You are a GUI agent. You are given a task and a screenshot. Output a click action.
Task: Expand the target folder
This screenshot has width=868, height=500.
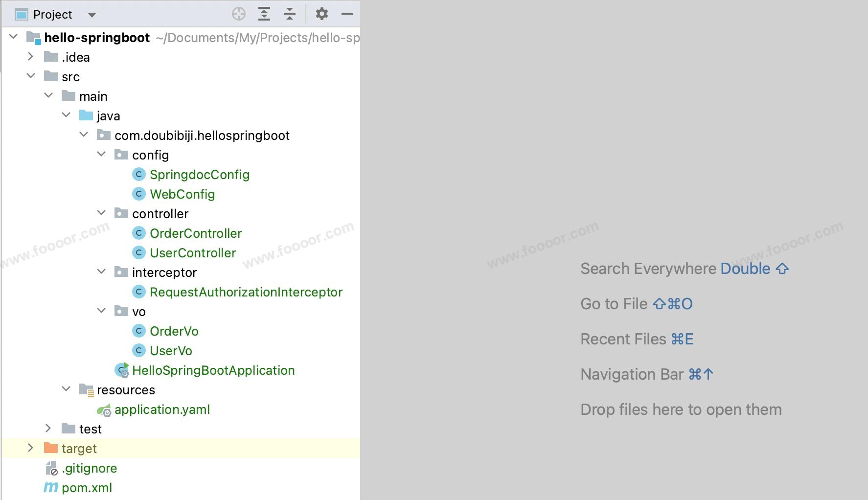click(30, 448)
